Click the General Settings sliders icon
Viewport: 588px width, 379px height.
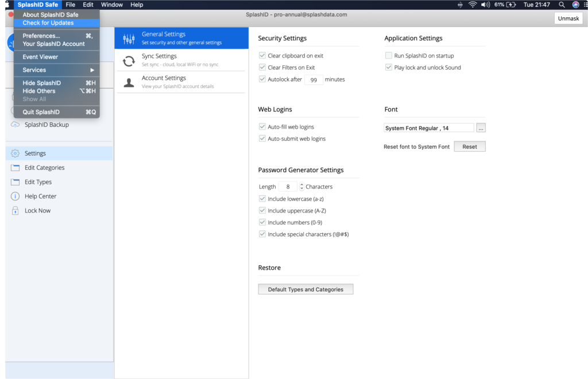pos(129,38)
